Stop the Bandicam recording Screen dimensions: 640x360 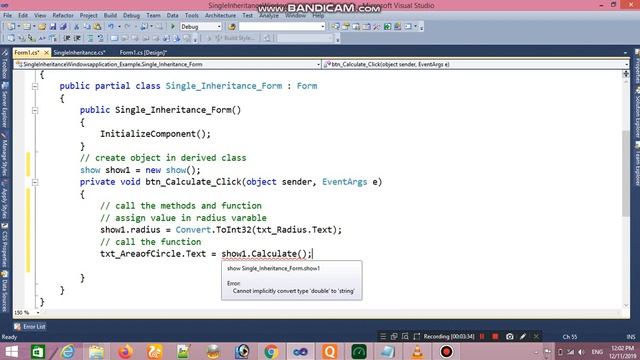click(495, 337)
